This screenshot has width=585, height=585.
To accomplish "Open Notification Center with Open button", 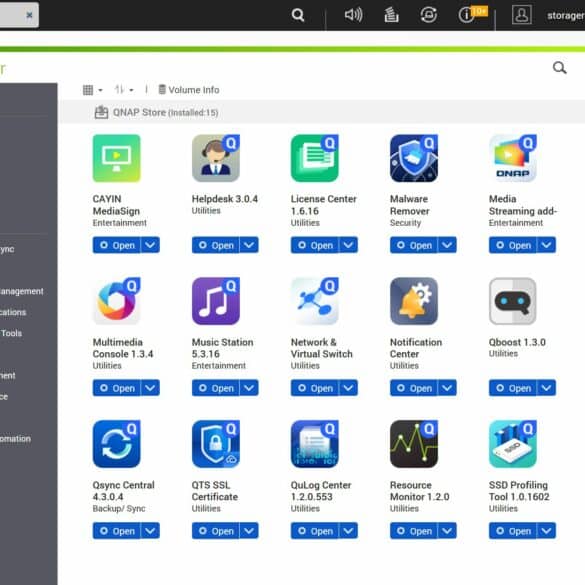I will pos(414,388).
